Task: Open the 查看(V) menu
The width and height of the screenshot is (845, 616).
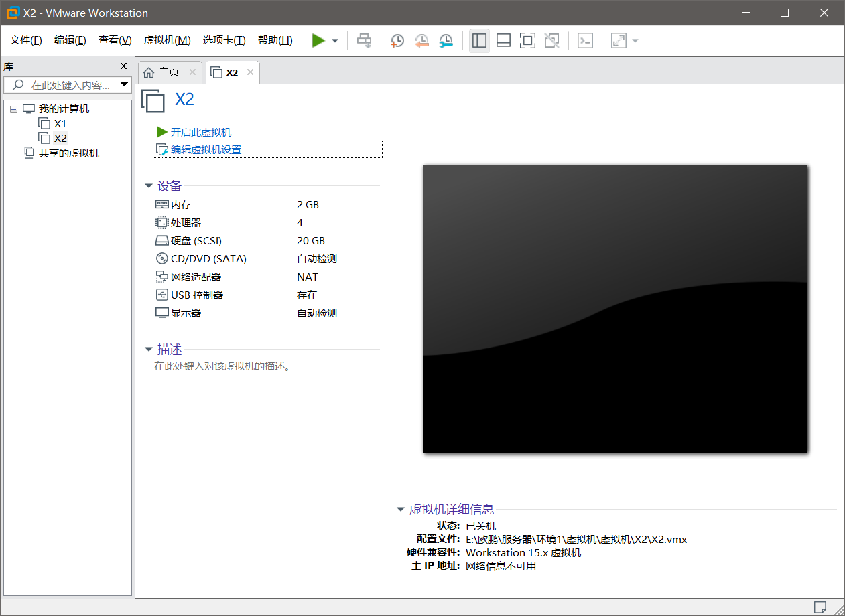Action: pos(115,40)
